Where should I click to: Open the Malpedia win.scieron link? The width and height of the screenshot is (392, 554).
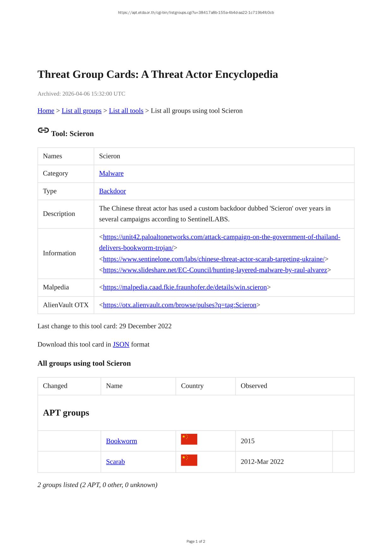[185, 287]
